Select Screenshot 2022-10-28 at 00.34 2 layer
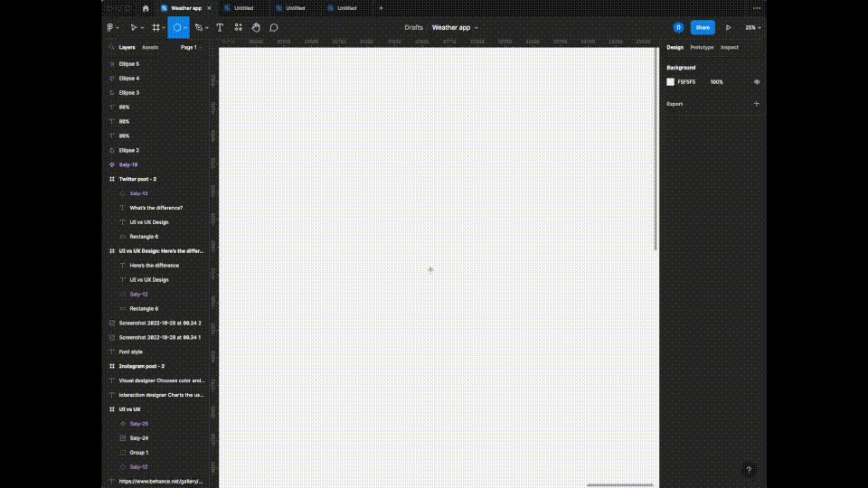868x488 pixels. pos(159,324)
